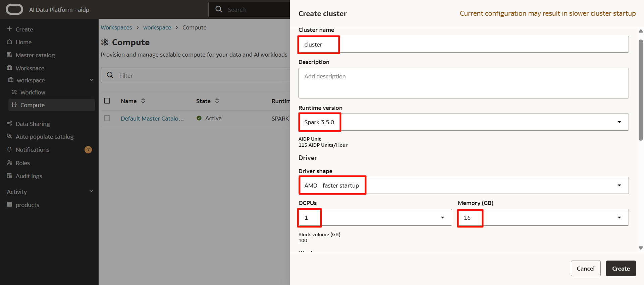Click the Data Sharing icon

9,123
